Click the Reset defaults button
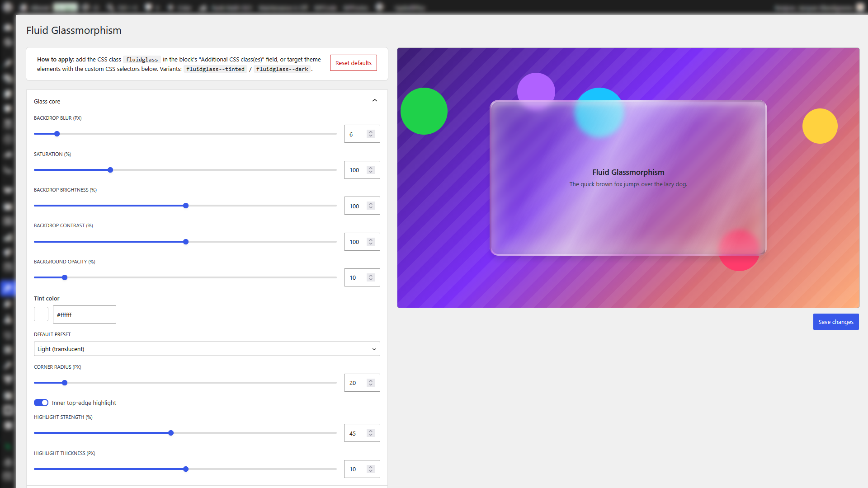The height and width of the screenshot is (488, 868). pos(353,63)
